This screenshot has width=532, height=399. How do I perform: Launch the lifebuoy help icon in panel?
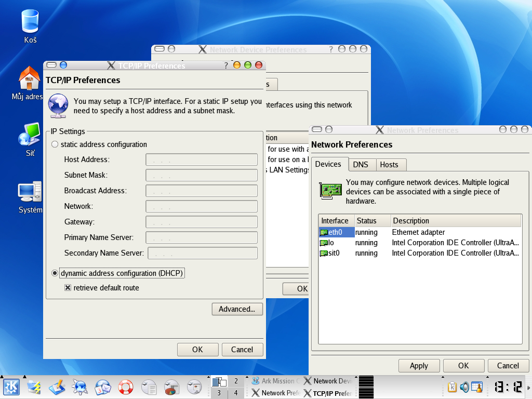125,387
